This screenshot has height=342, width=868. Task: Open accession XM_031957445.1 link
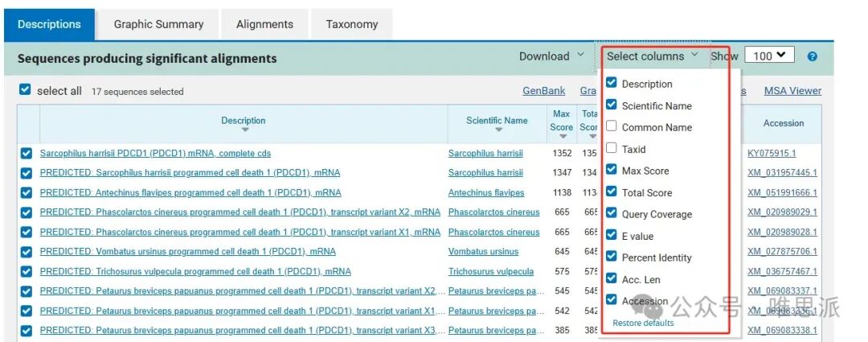782,173
